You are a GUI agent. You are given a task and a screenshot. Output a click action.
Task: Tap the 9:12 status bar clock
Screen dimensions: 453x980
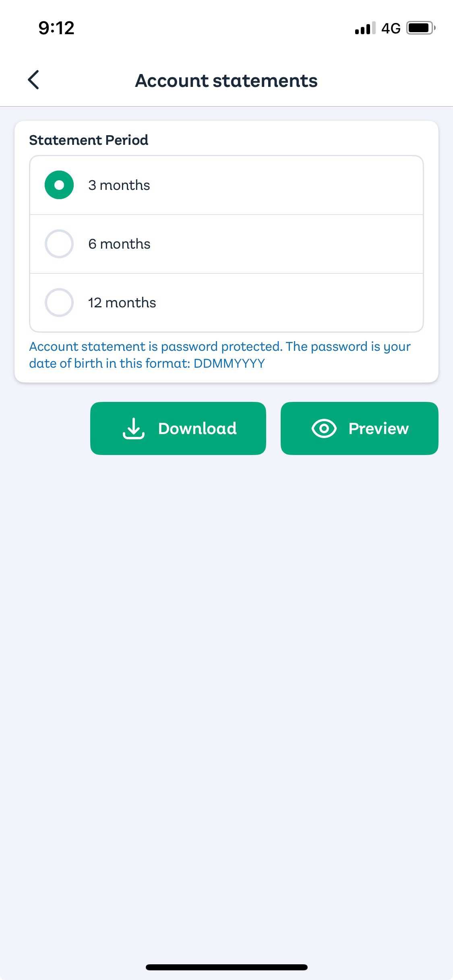coord(56,28)
